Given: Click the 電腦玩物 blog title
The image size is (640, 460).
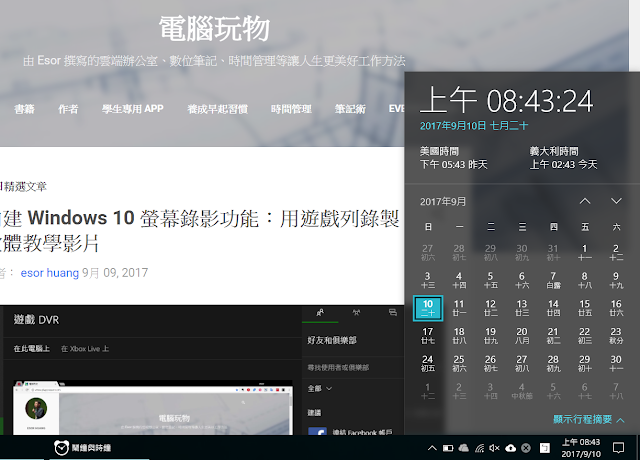Looking at the screenshot, I should [x=214, y=29].
